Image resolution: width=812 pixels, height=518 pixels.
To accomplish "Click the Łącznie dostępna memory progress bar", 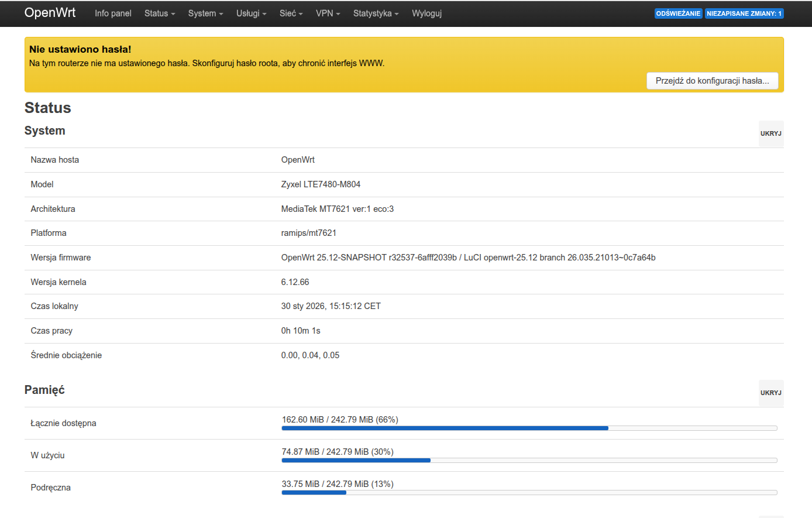I will pyautogui.click(x=529, y=428).
